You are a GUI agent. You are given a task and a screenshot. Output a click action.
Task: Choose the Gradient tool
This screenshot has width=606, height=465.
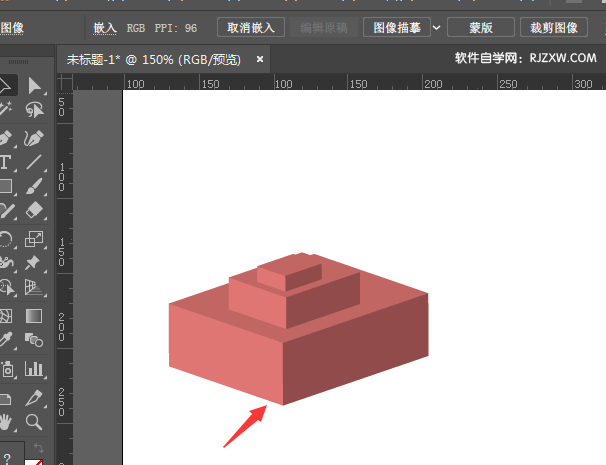click(34, 316)
